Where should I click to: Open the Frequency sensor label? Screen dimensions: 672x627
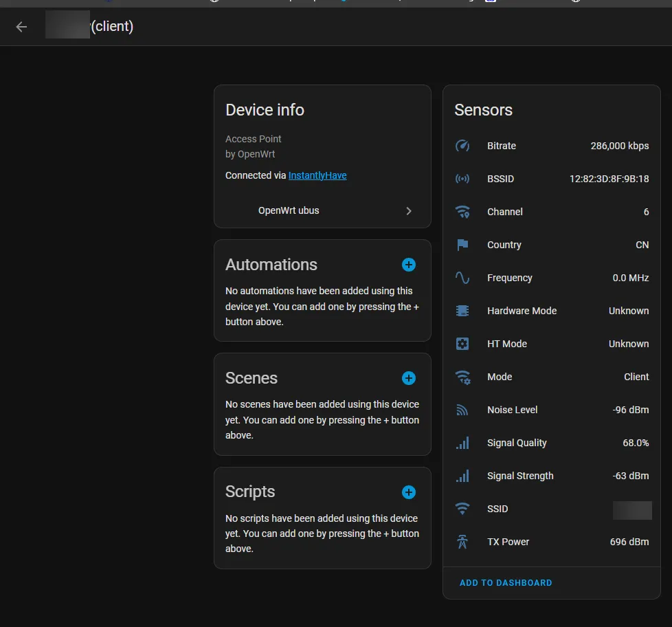(510, 278)
